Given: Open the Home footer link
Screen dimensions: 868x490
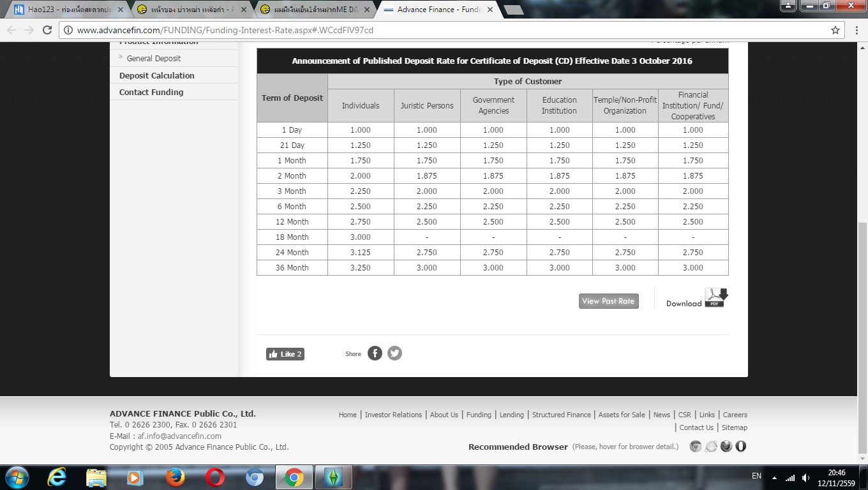Looking at the screenshot, I should [347, 415].
